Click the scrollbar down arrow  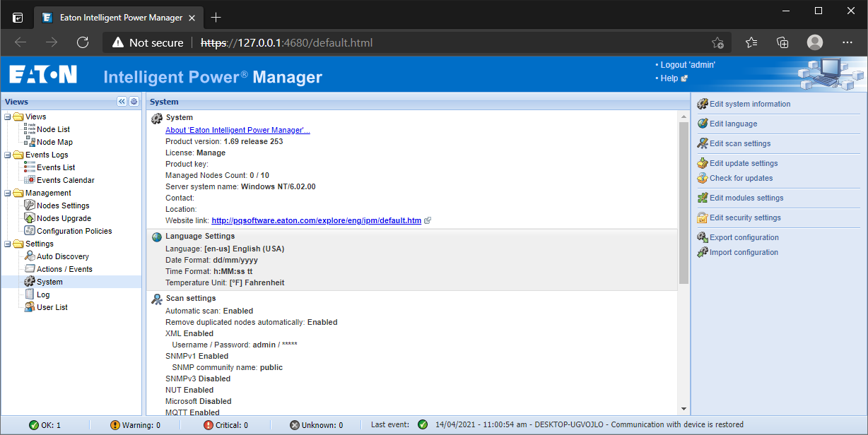[x=684, y=408]
